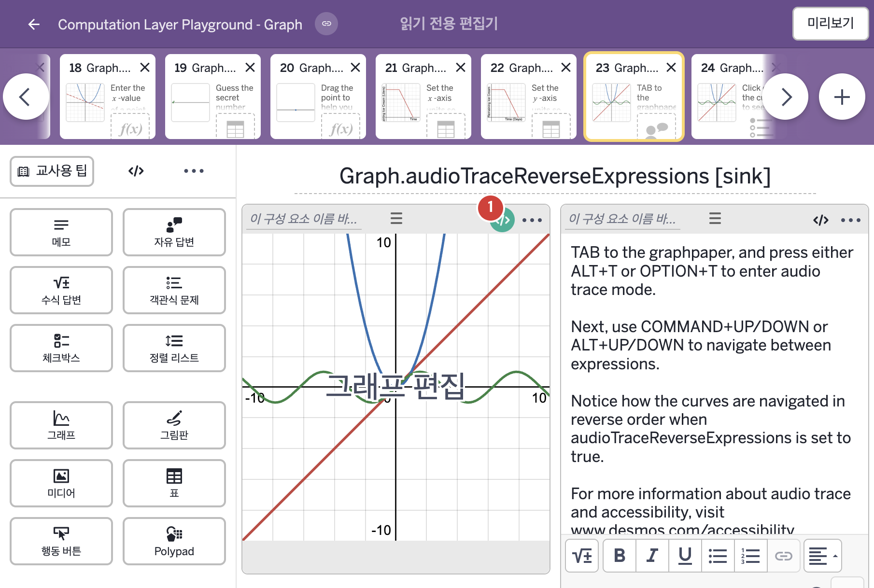Add a Polypad component

pos(174,541)
